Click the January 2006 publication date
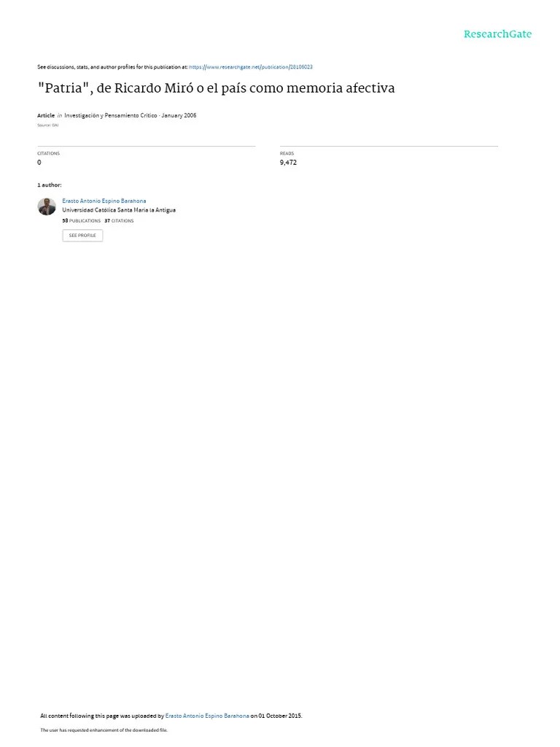The image size is (560, 747). 179,116
